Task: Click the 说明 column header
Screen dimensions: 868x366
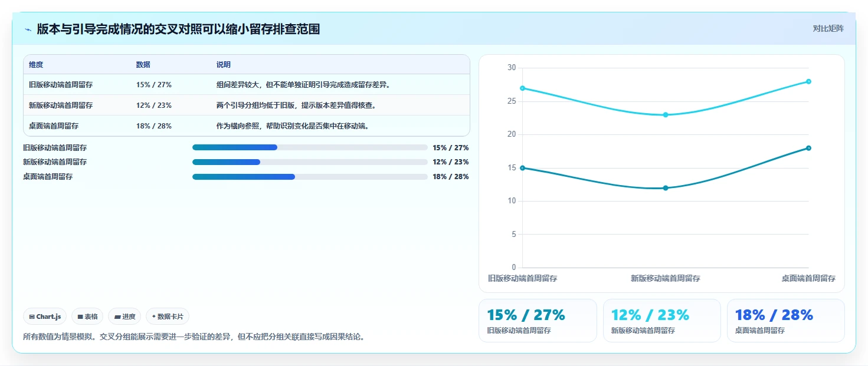Action: (223, 65)
